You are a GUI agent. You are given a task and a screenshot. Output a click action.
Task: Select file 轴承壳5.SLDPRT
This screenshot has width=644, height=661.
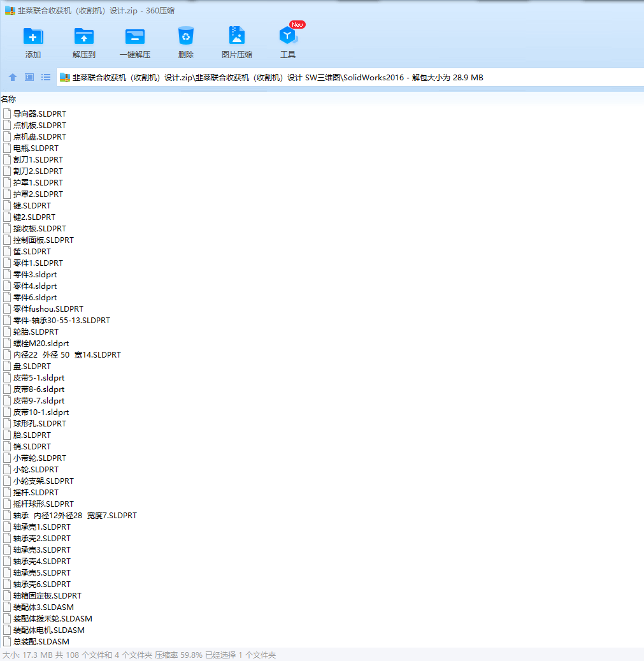[x=41, y=572]
